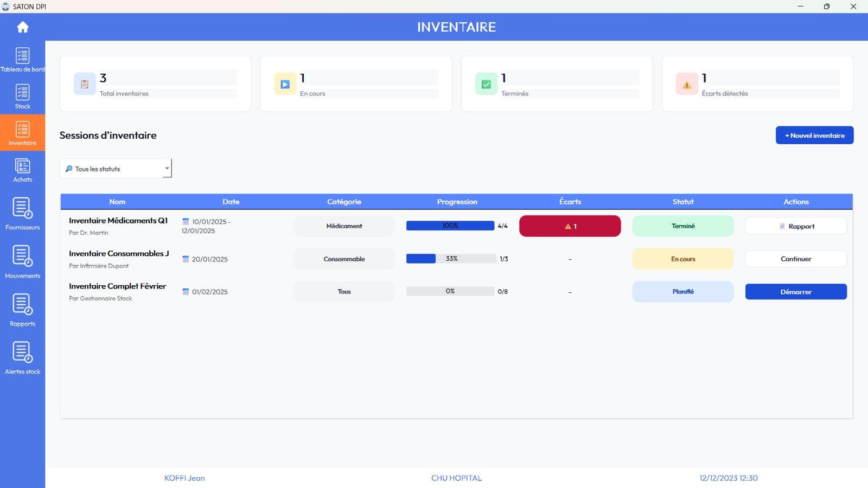Sort by the Nom column header
Screen dimensions: 868x488
[x=117, y=202]
